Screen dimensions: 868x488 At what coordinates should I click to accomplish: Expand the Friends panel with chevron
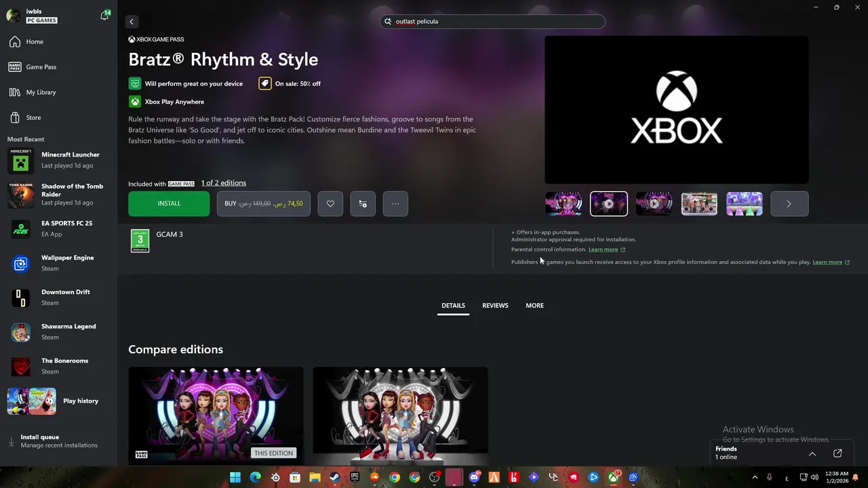(812, 453)
